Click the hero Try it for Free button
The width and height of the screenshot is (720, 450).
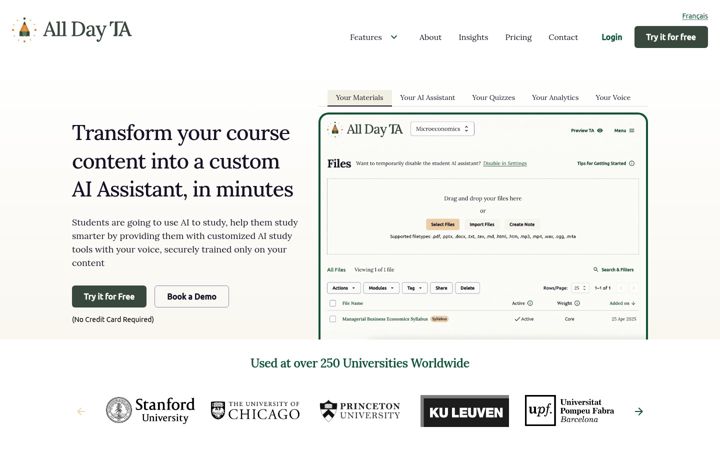coord(109,297)
